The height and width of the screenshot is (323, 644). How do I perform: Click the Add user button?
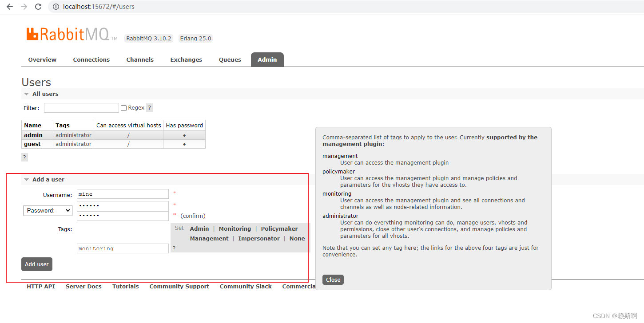[x=37, y=264]
